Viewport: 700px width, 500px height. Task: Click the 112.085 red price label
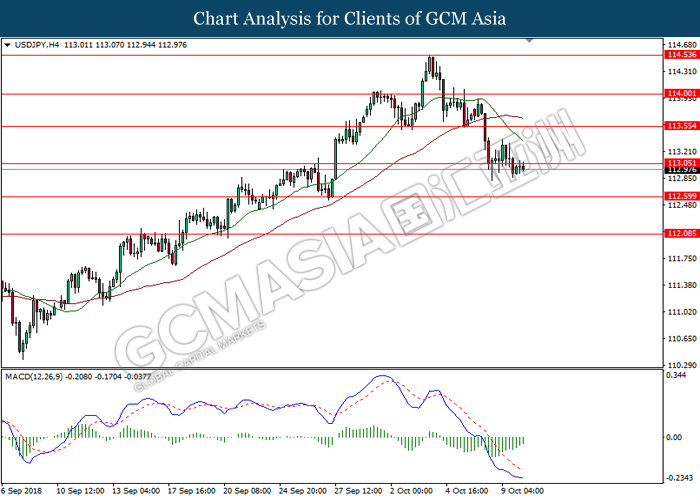click(681, 233)
